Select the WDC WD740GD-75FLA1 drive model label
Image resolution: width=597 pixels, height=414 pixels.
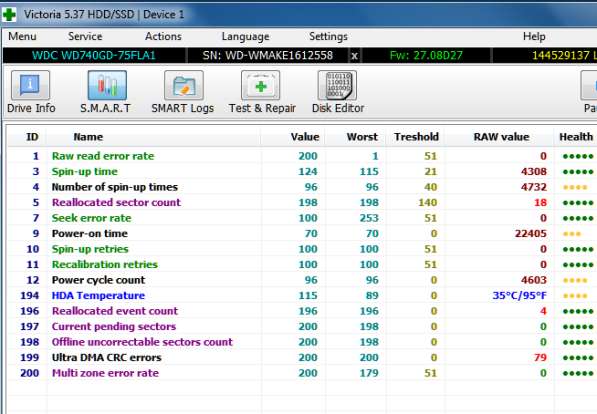(x=94, y=56)
